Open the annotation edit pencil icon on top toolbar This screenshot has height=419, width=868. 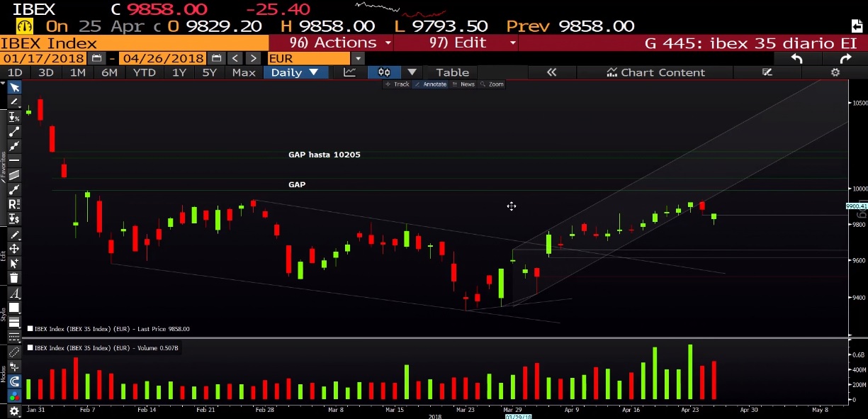click(x=767, y=72)
